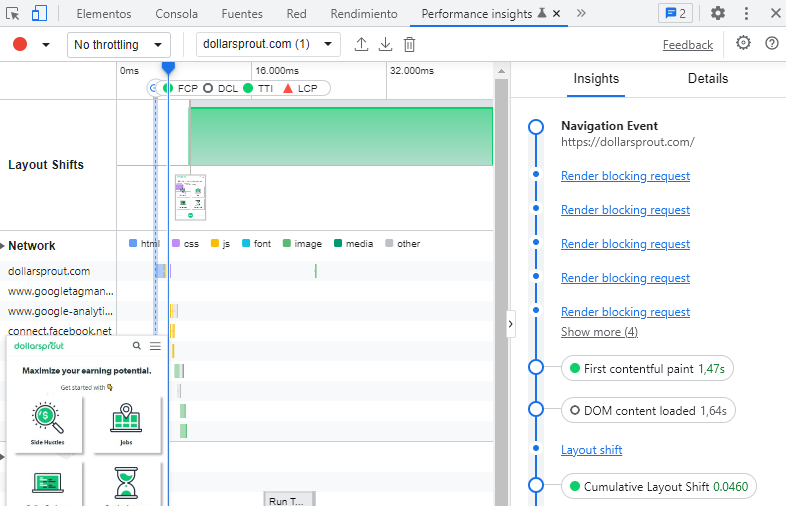
Task: Open the three-dot DevTools menu
Action: click(x=746, y=14)
